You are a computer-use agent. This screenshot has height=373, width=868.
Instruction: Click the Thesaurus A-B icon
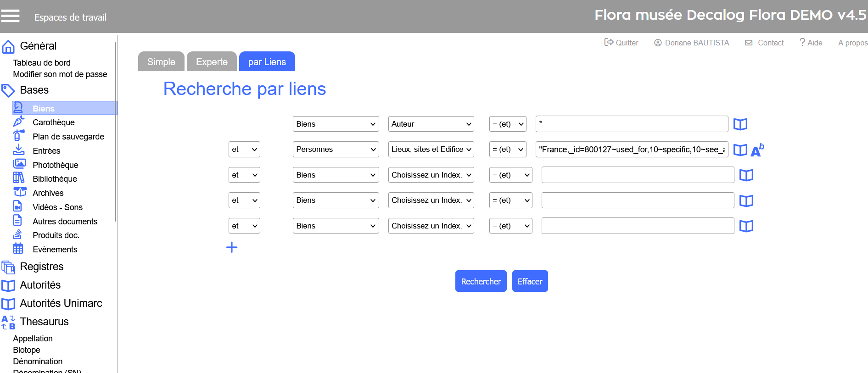8,322
